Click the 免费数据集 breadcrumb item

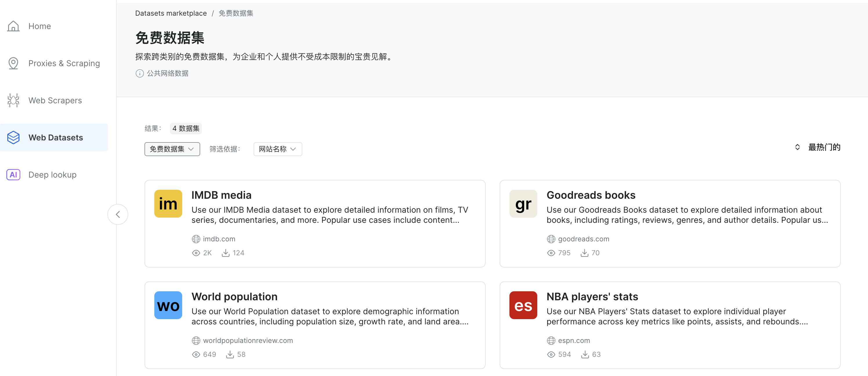(x=236, y=13)
